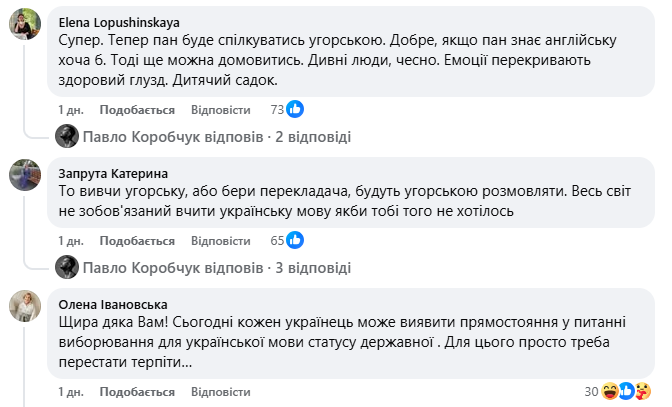
Task: Click 'Відповісти' under Elena Lopushinskaya's comment
Action: [x=219, y=109]
